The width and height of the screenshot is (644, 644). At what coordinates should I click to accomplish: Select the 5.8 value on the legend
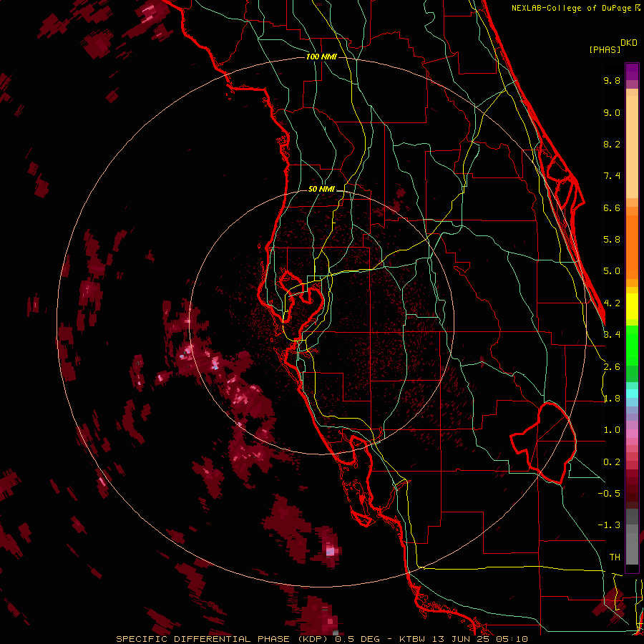(x=612, y=240)
